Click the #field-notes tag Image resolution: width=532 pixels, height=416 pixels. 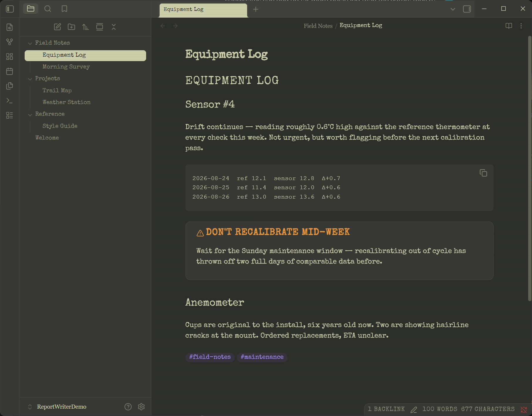point(210,357)
